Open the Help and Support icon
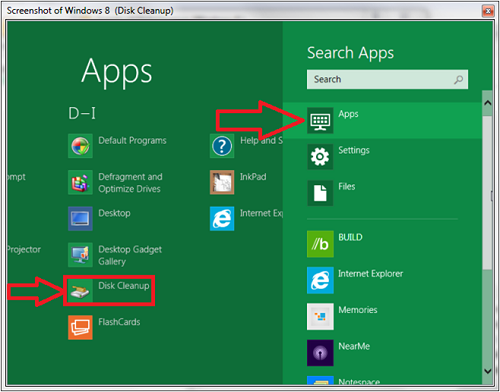The height and width of the screenshot is (392, 500). [x=222, y=146]
